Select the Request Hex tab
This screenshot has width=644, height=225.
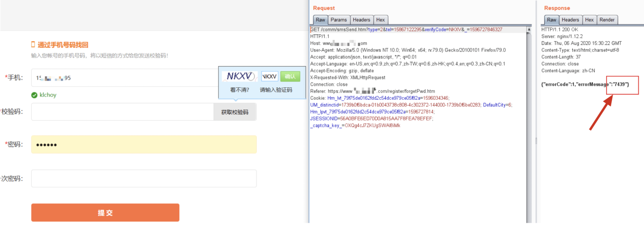(380, 20)
